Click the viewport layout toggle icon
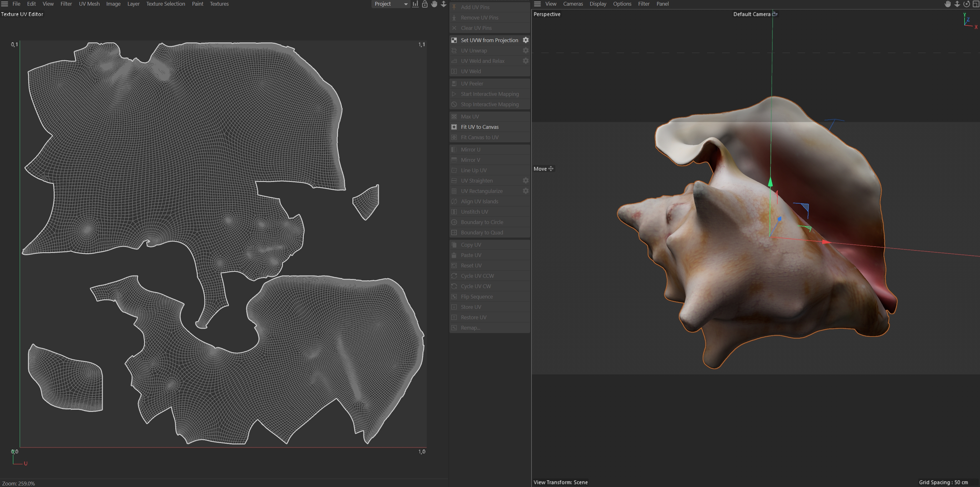 point(976,4)
